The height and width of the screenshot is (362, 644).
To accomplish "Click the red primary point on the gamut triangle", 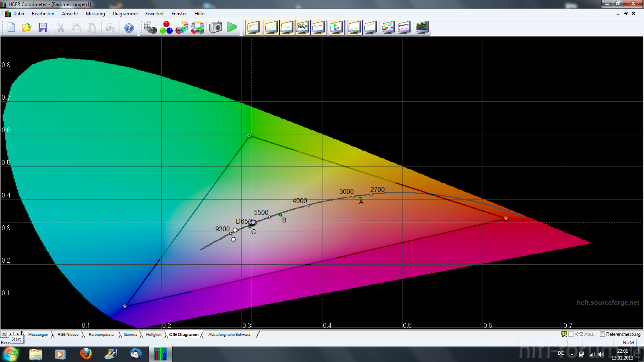I will pos(506,218).
